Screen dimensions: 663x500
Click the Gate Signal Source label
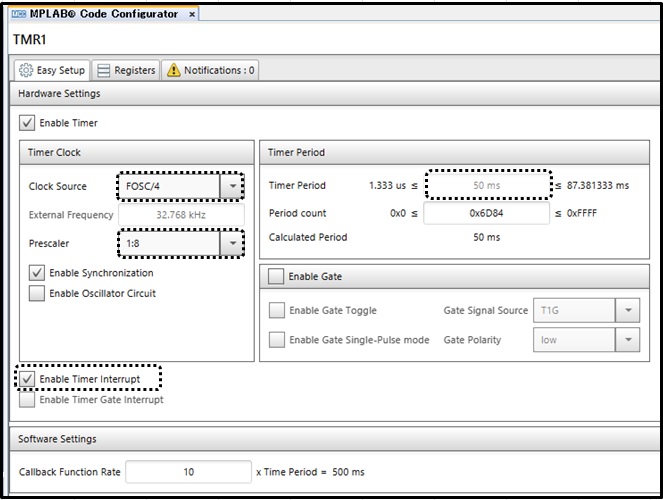click(x=486, y=310)
